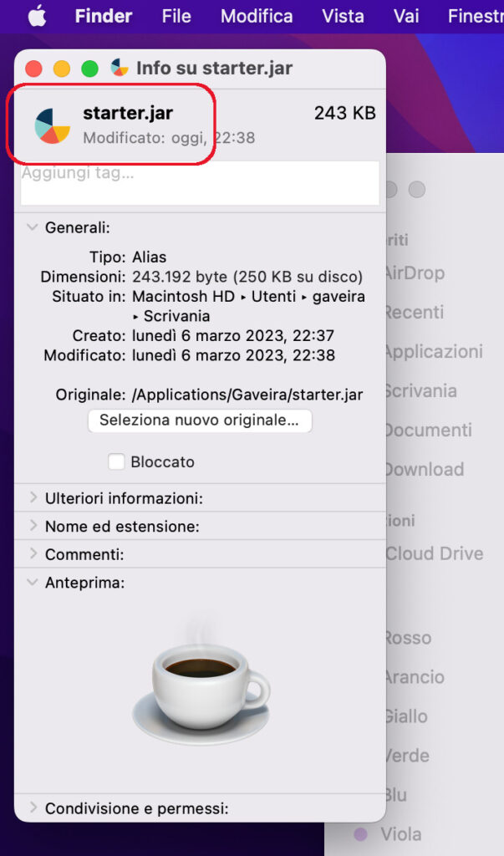Click Seleziona nuovo originale button
Screen dimensions: 504x856
coord(200,420)
